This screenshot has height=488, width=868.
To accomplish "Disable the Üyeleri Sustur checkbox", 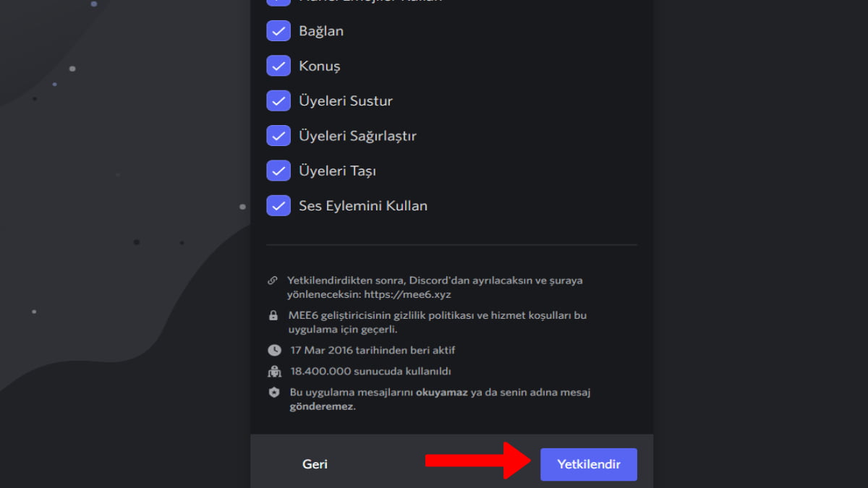I will [278, 100].
